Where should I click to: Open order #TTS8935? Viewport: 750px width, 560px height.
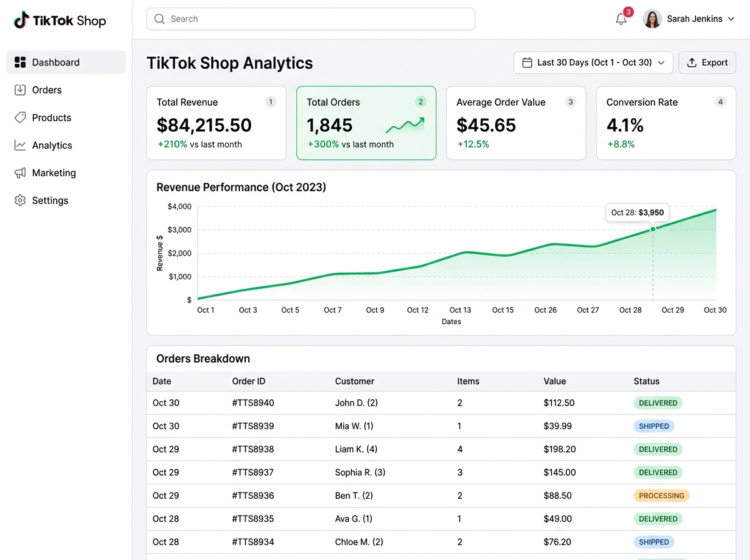(x=253, y=519)
